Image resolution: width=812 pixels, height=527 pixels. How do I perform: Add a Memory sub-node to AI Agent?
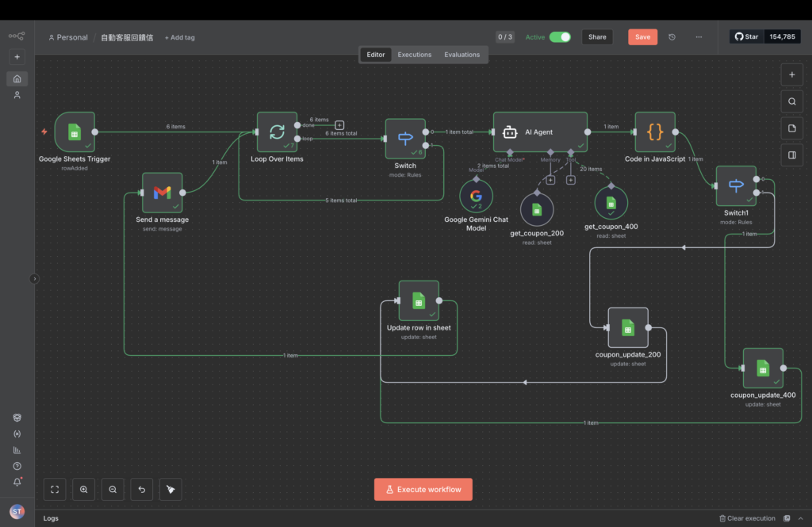click(550, 180)
